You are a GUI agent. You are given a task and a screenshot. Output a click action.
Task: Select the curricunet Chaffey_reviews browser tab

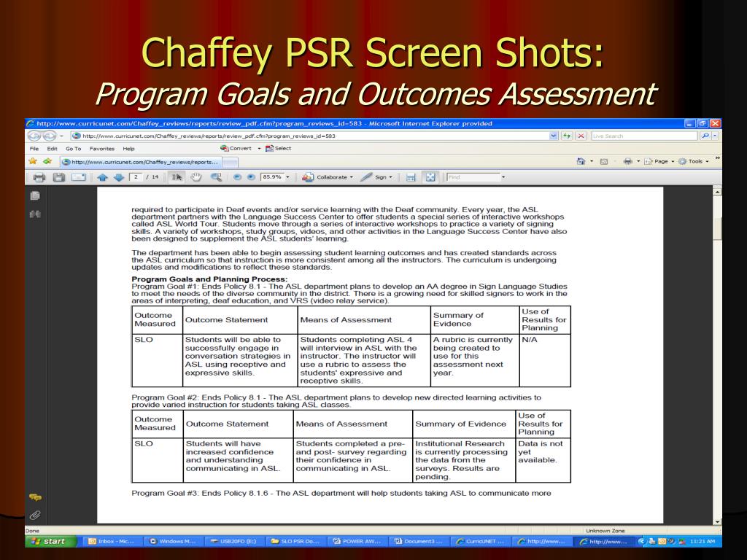[x=141, y=162]
